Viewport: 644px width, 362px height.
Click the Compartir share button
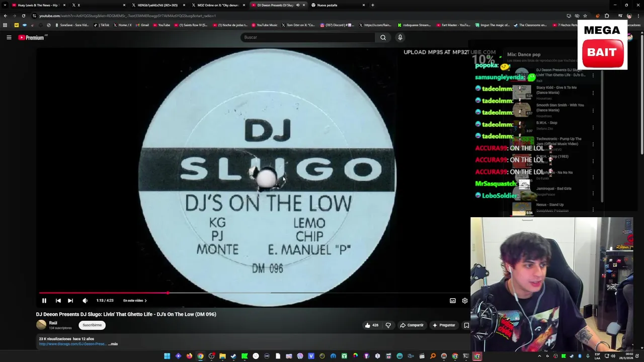tap(412, 325)
